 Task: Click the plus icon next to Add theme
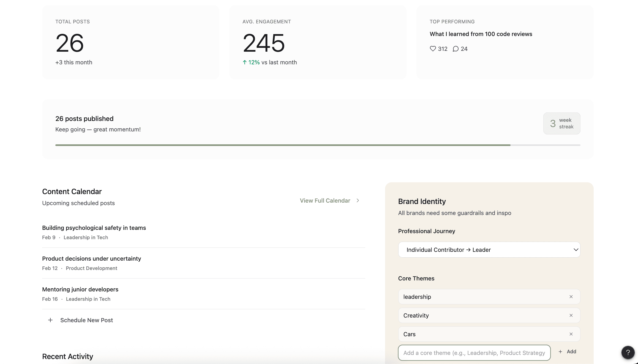561,352
